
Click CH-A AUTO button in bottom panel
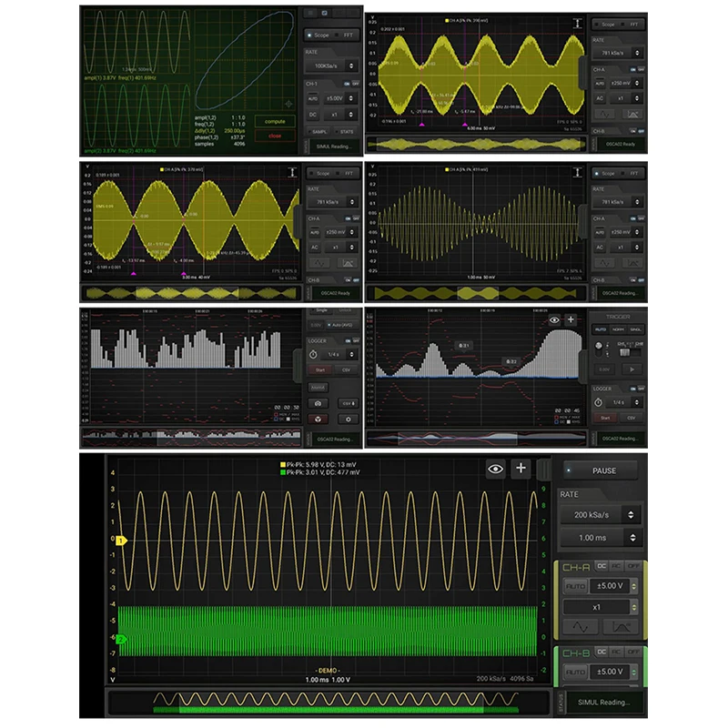[x=575, y=586]
